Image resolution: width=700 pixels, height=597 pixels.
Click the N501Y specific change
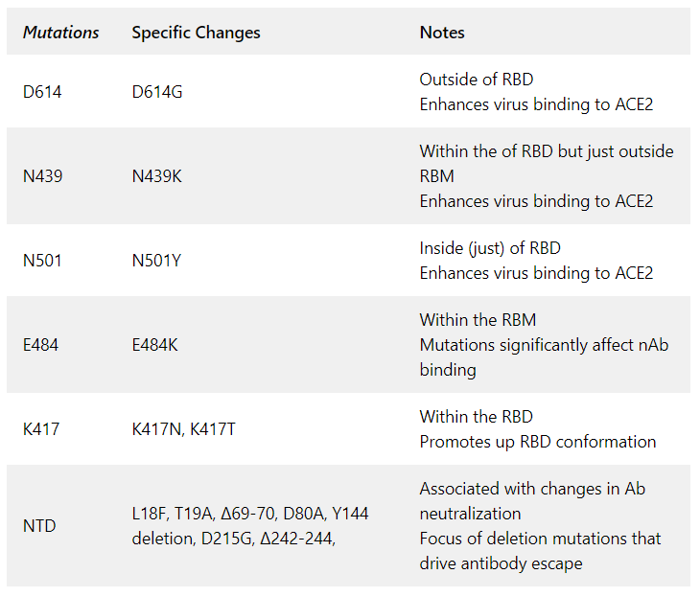[156, 261]
